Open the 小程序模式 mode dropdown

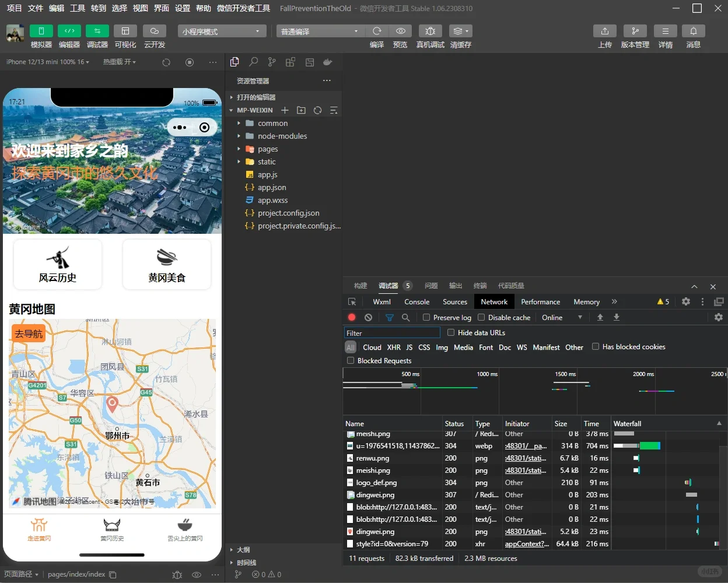[x=222, y=31]
